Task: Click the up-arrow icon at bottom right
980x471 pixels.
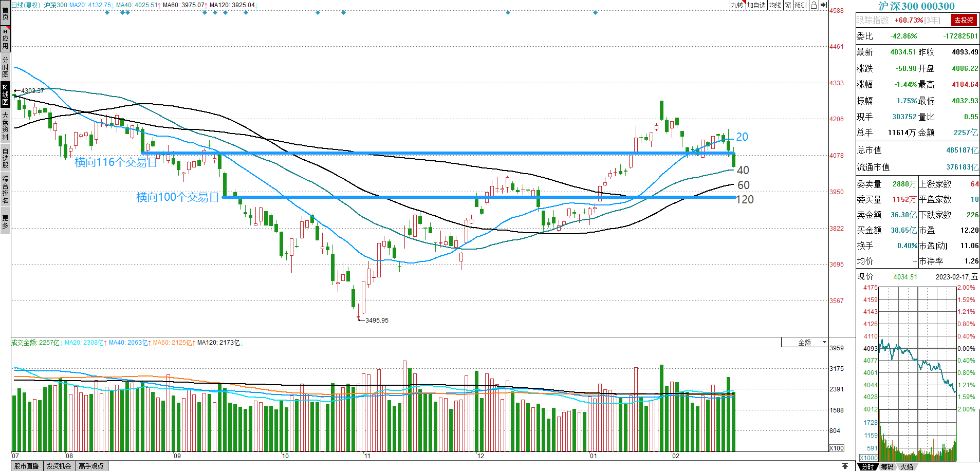Action: 845,466
